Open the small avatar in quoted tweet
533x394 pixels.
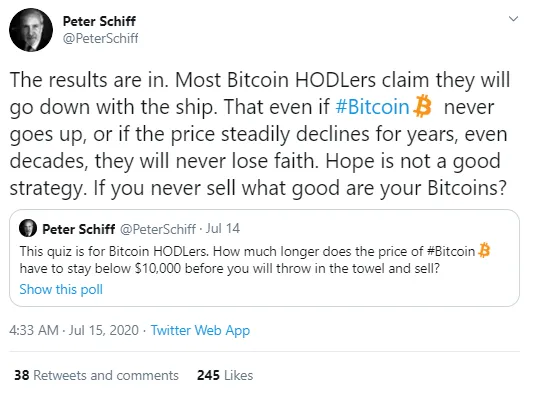[x=28, y=228]
